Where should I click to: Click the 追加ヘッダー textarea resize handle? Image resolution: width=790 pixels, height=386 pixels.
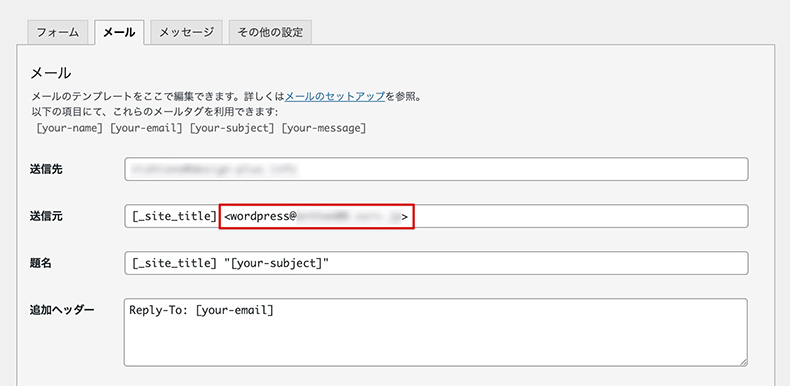744,363
